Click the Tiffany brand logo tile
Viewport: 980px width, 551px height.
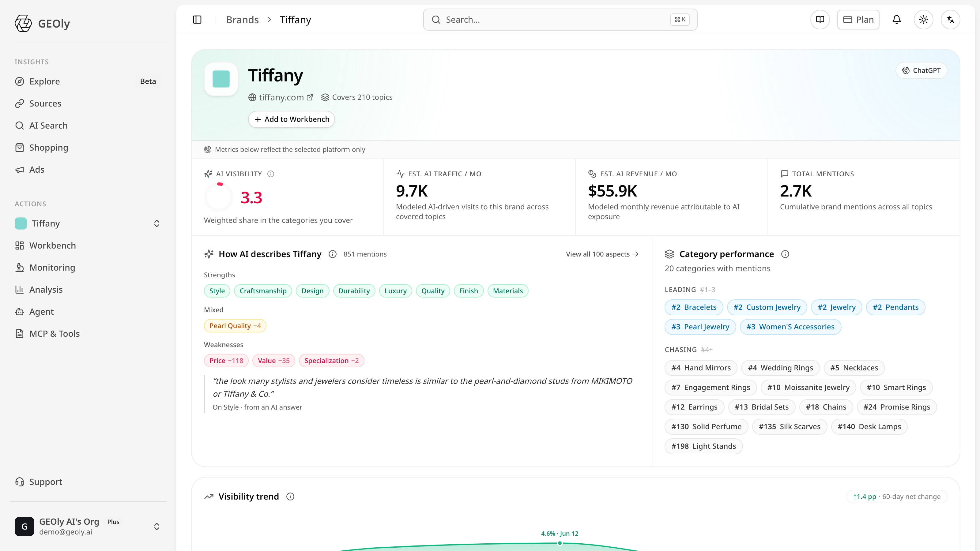(221, 79)
